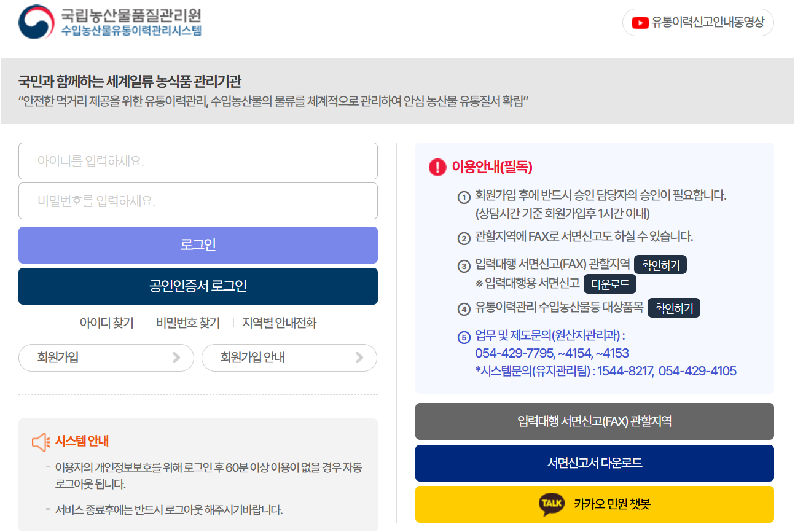Click the 국립농산물품질관리원 emblem logo
Screen dimensions: 795x532
[x=36, y=22]
